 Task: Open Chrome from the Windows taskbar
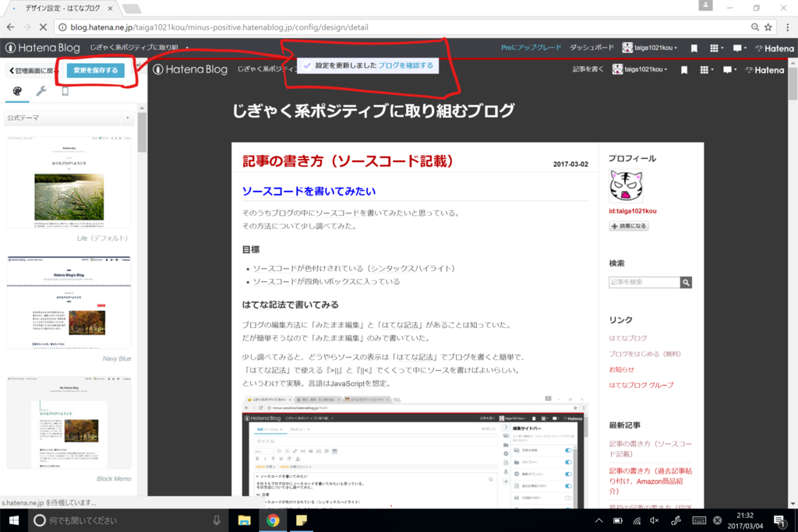point(274,520)
